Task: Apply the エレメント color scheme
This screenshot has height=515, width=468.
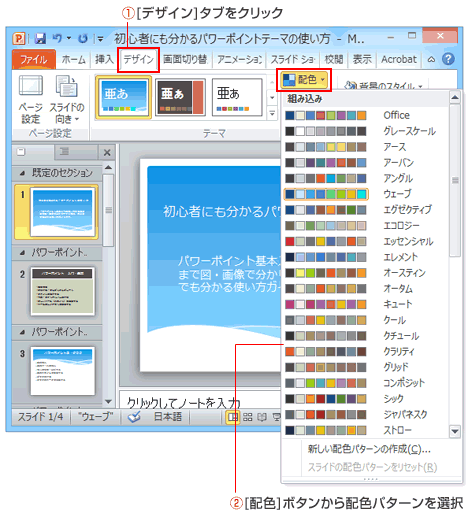Action: tap(365, 257)
